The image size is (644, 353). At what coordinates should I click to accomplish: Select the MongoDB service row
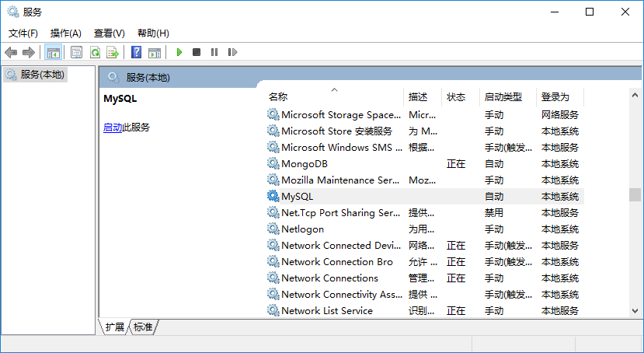coord(305,163)
